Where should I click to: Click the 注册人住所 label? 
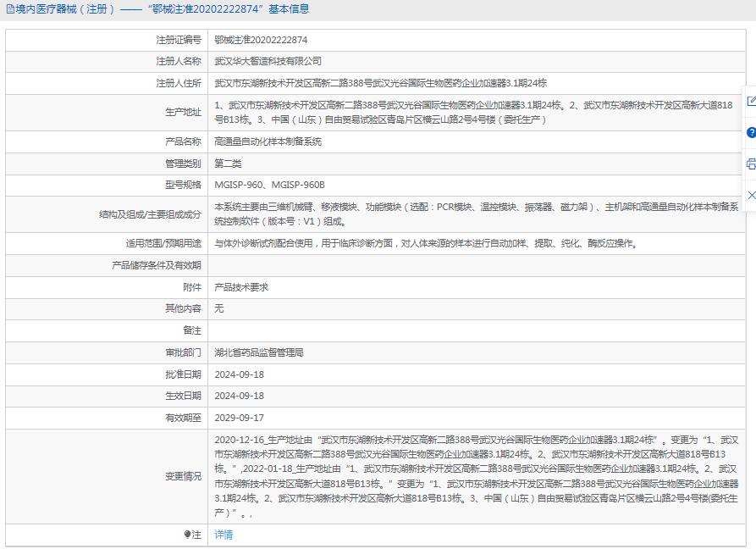179,84
